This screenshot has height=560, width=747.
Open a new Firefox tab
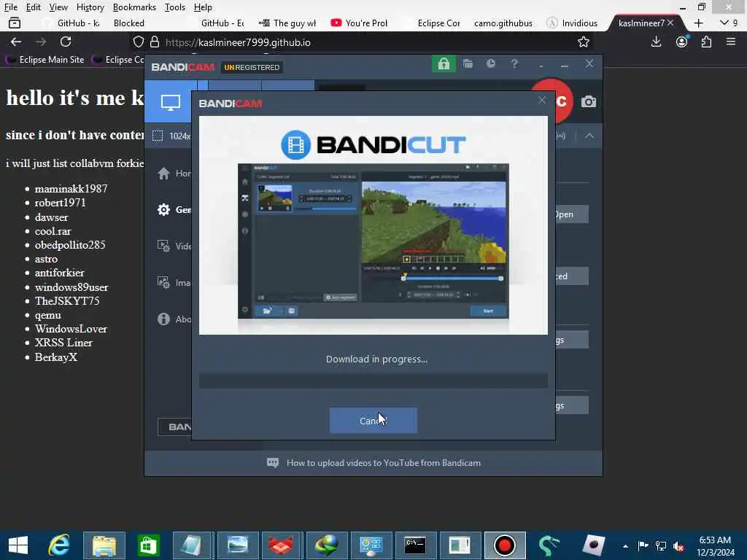tap(698, 23)
